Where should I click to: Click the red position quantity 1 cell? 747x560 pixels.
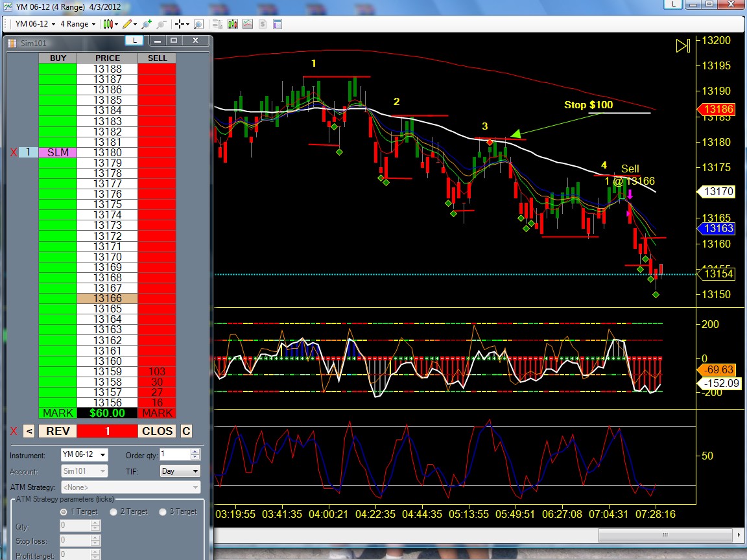pos(107,431)
